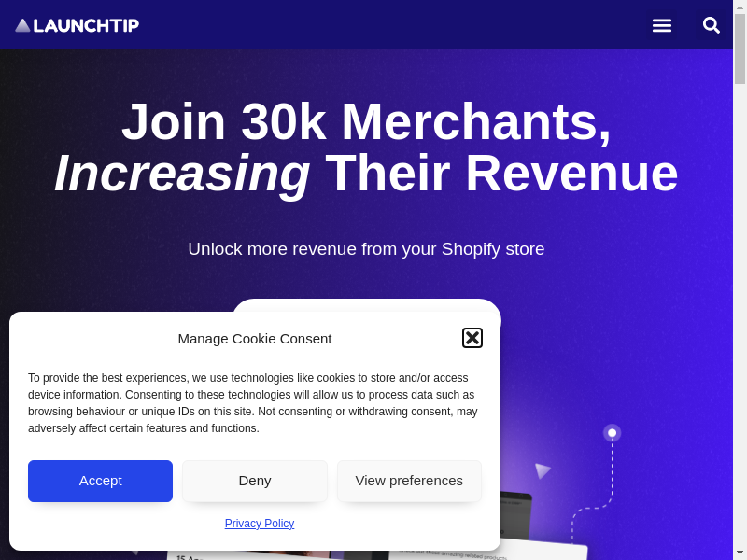Click the scrollbar down arrow
Screen dimensions: 747x560
(x=740, y=553)
